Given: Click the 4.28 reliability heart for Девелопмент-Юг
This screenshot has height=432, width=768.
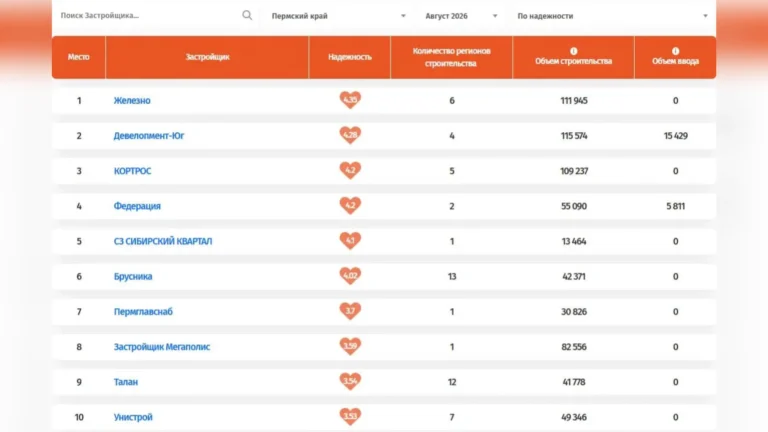Looking at the screenshot, I should [350, 135].
